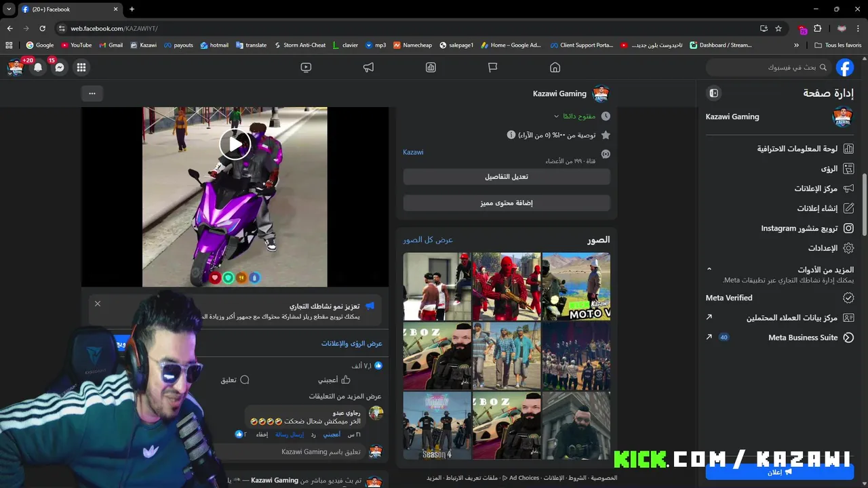Click Like under the commenter's comment

click(332, 434)
